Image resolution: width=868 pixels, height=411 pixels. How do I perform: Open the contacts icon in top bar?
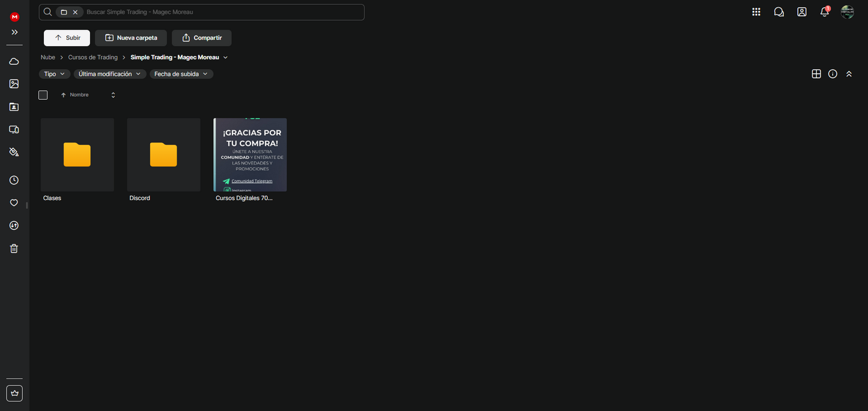(802, 12)
